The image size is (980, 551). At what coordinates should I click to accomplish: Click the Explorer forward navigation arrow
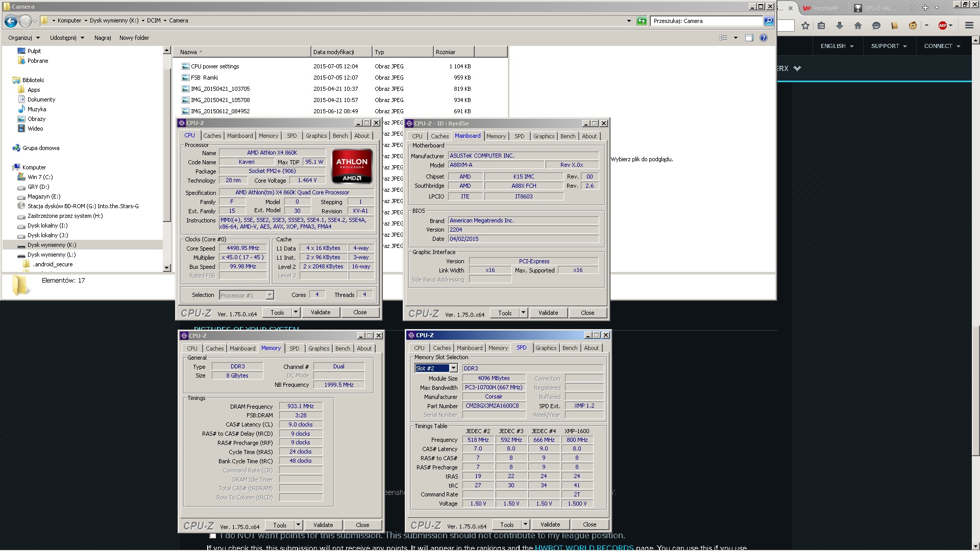tap(25, 21)
